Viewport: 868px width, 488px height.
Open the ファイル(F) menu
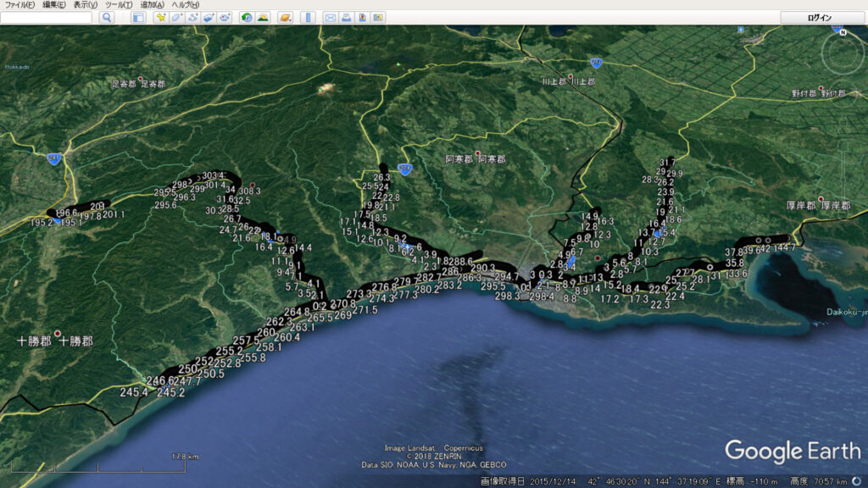point(20,5)
